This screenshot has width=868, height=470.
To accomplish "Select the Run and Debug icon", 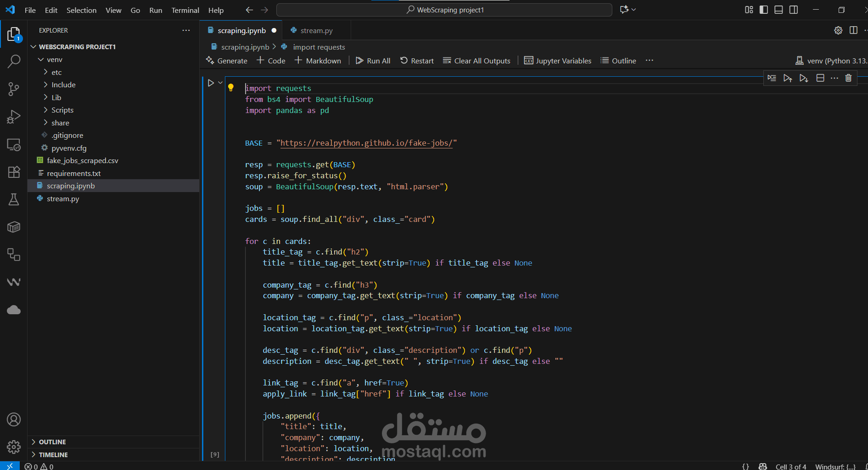I will 14,117.
